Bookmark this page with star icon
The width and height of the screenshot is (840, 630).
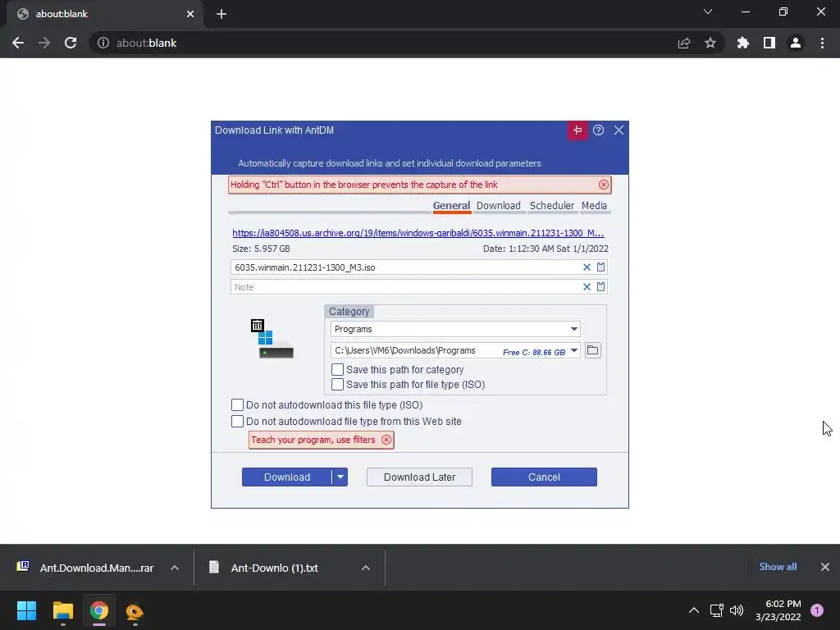[x=710, y=43]
